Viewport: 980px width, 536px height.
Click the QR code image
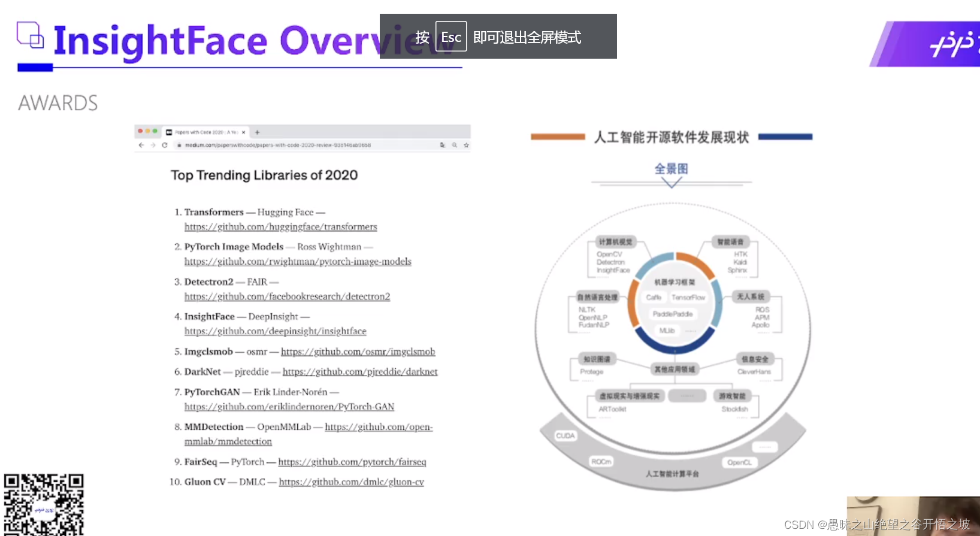pos(44,504)
